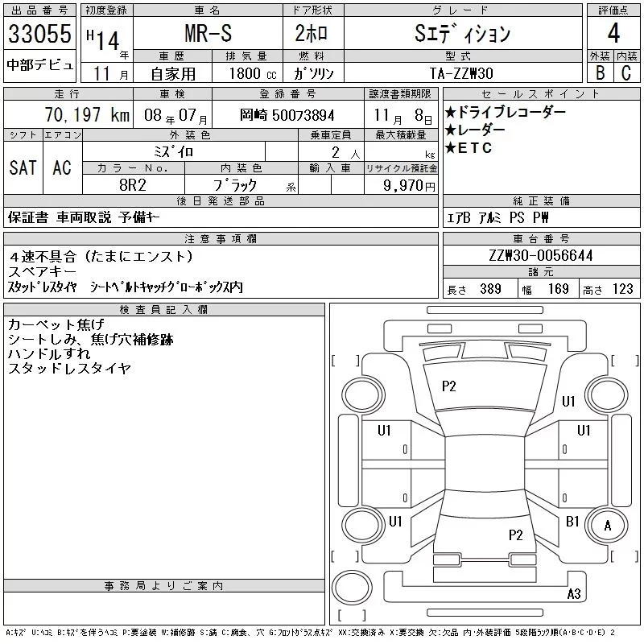
Task: Click the U1 mark beside top-right wheel
Action: tap(568, 401)
